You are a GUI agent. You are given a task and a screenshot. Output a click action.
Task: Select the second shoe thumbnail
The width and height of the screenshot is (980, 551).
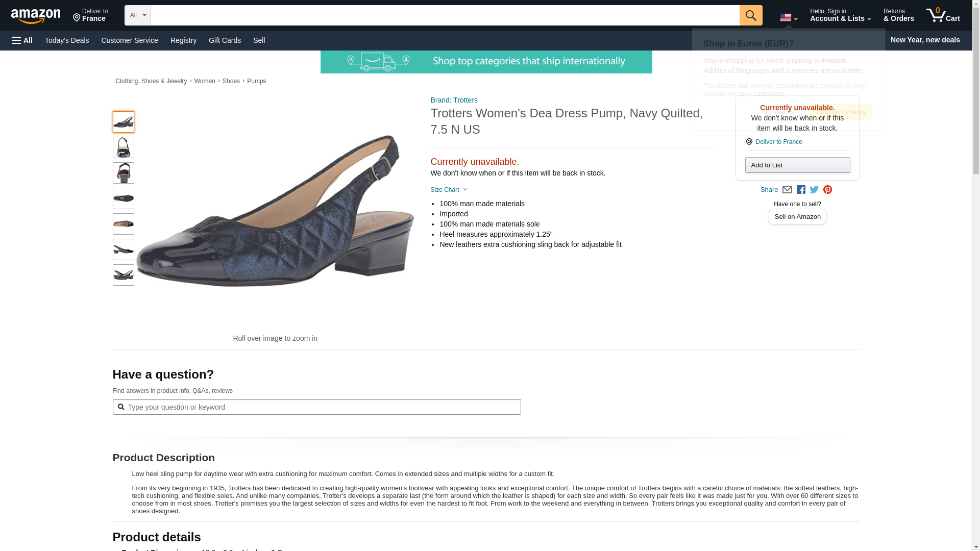click(x=123, y=147)
